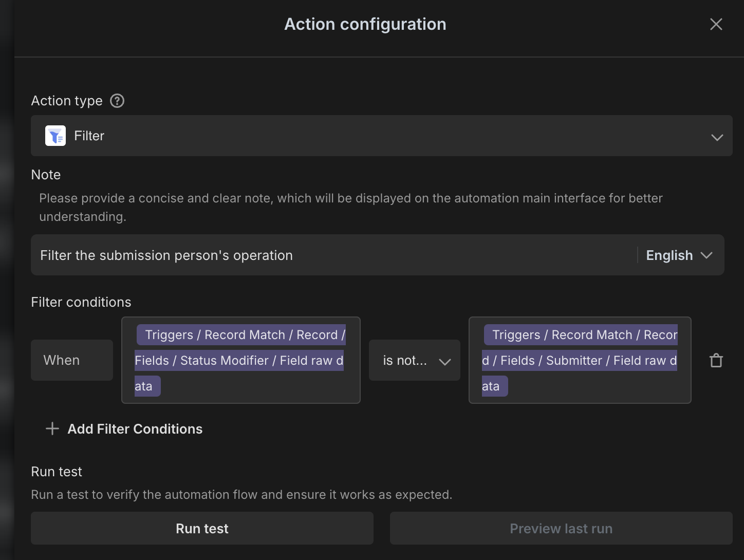This screenshot has height=560, width=744.
Task: Click the note description text about concise notes
Action: point(351,207)
